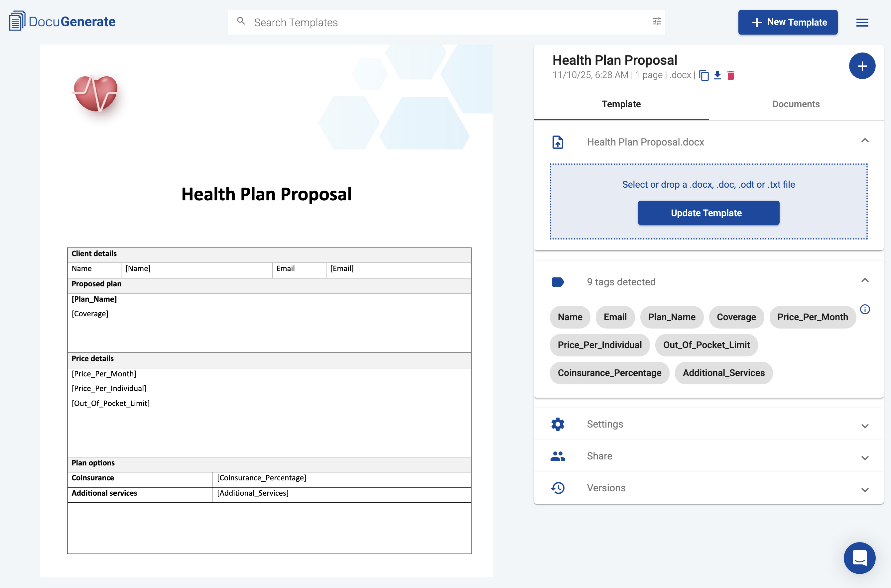Click the Versions history icon
891x588 pixels.
[557, 487]
